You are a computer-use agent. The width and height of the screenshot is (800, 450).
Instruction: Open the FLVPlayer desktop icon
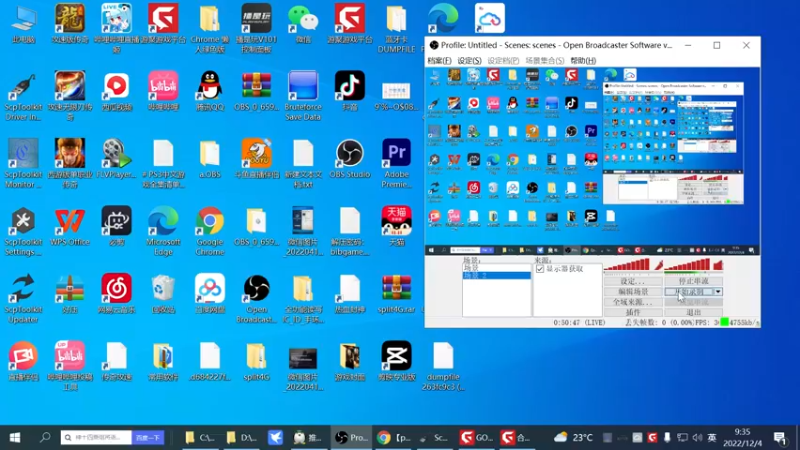(116, 159)
